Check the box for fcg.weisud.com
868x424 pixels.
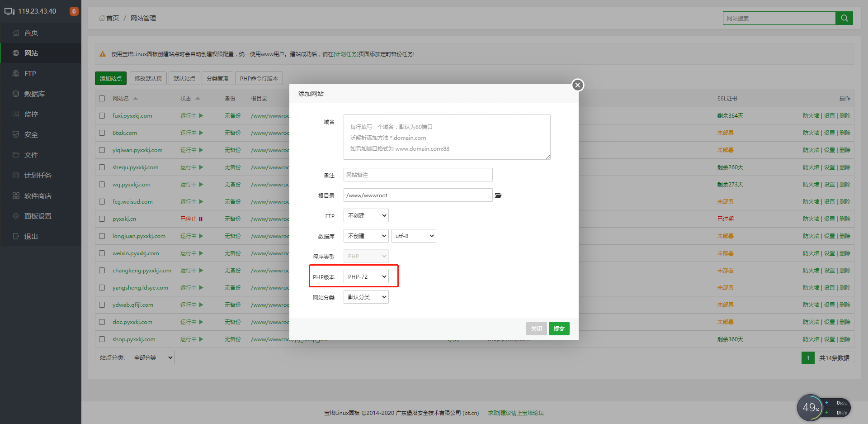[x=102, y=202]
